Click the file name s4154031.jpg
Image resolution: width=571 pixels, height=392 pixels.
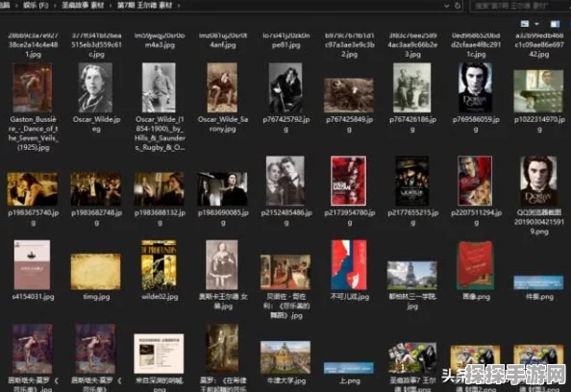33,297
